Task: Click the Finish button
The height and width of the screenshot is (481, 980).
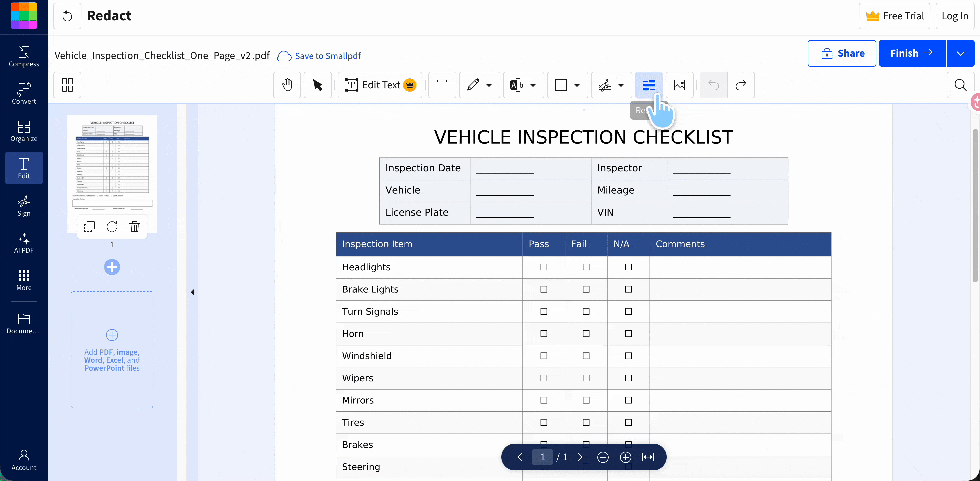Action: tap(912, 53)
